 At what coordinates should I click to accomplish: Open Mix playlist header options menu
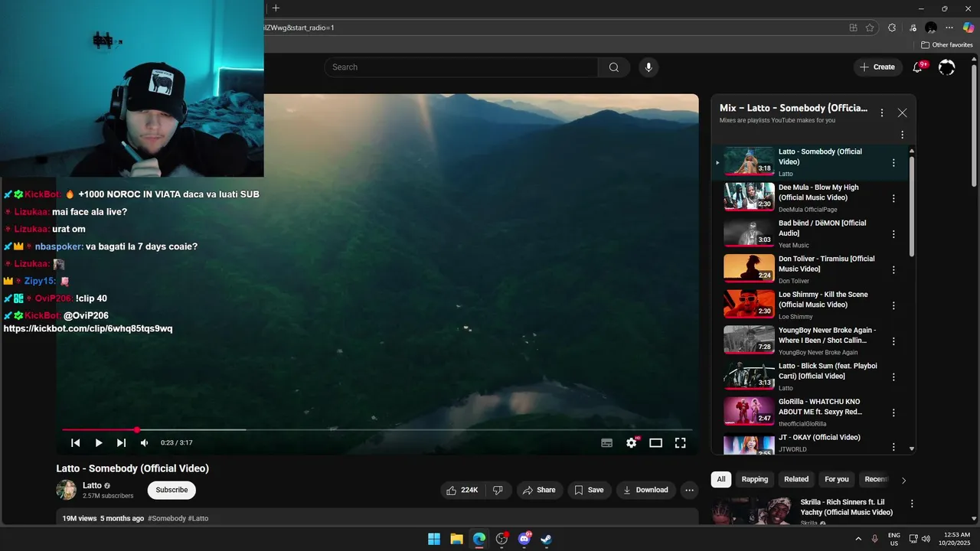click(x=881, y=112)
